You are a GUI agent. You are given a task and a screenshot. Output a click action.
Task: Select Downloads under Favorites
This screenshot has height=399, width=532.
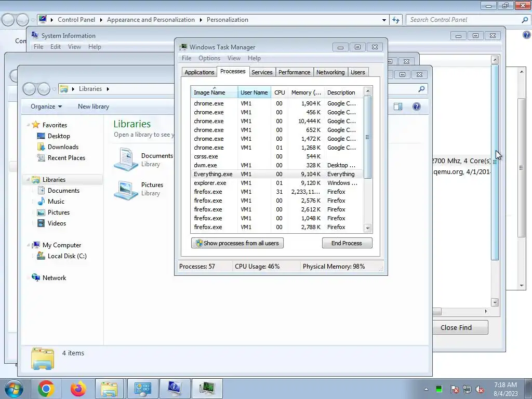(x=63, y=147)
